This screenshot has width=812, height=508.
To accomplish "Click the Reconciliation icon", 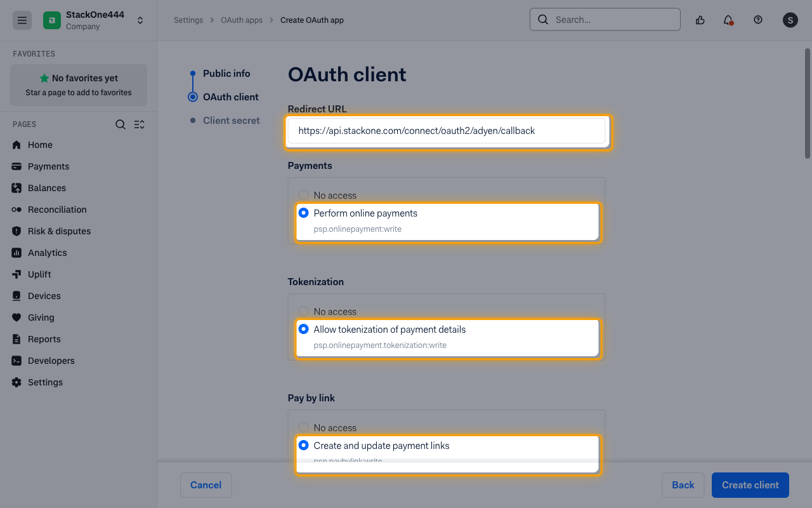I will [x=16, y=210].
